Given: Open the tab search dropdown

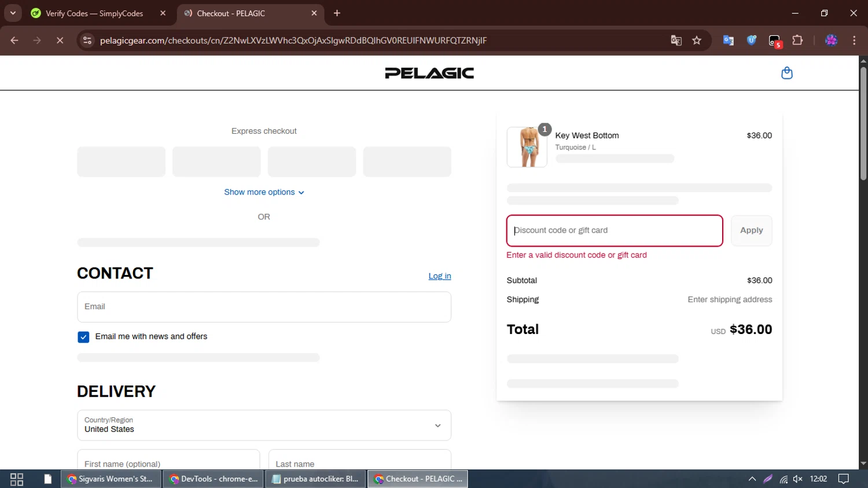Looking at the screenshot, I should point(13,13).
